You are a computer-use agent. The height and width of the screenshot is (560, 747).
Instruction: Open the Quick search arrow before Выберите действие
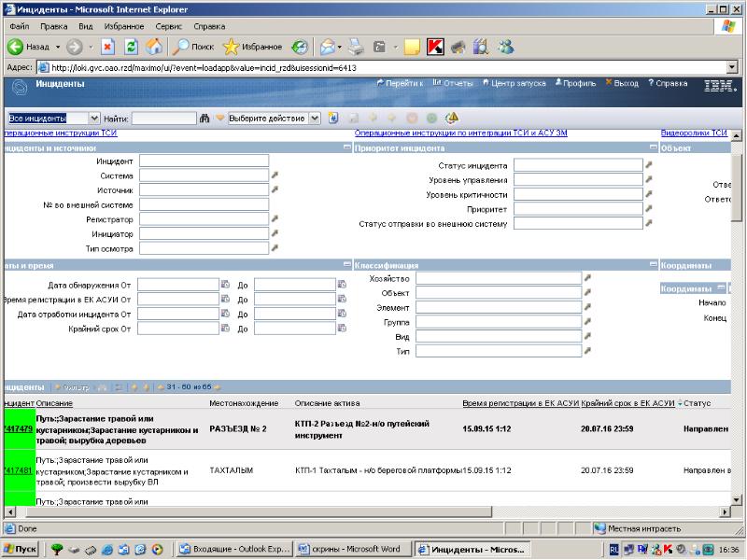pyautogui.click(x=219, y=119)
